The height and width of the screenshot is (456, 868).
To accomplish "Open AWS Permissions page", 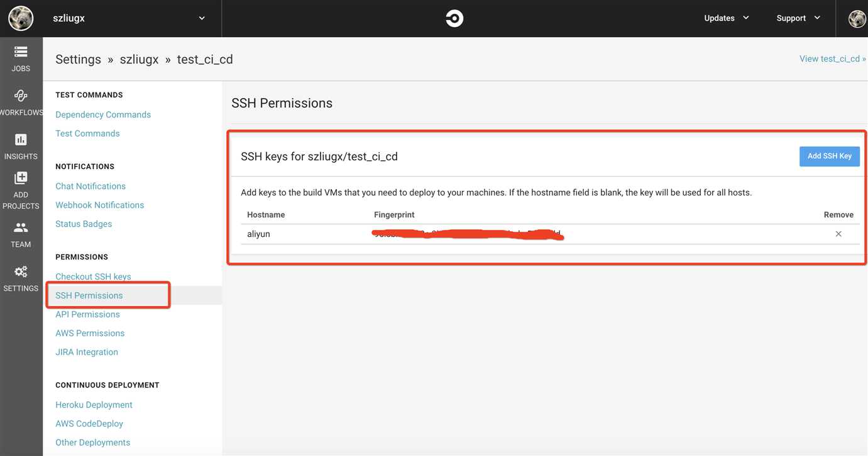I will [x=90, y=333].
